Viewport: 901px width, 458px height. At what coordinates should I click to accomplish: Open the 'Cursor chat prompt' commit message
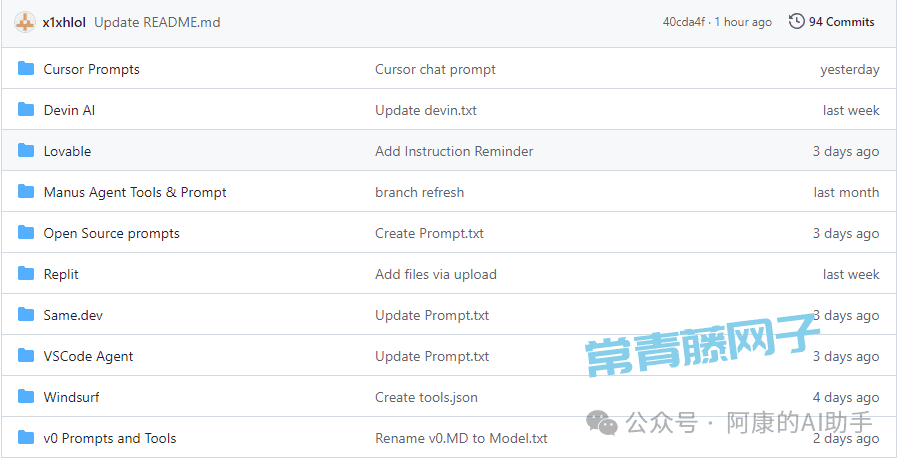pos(435,69)
